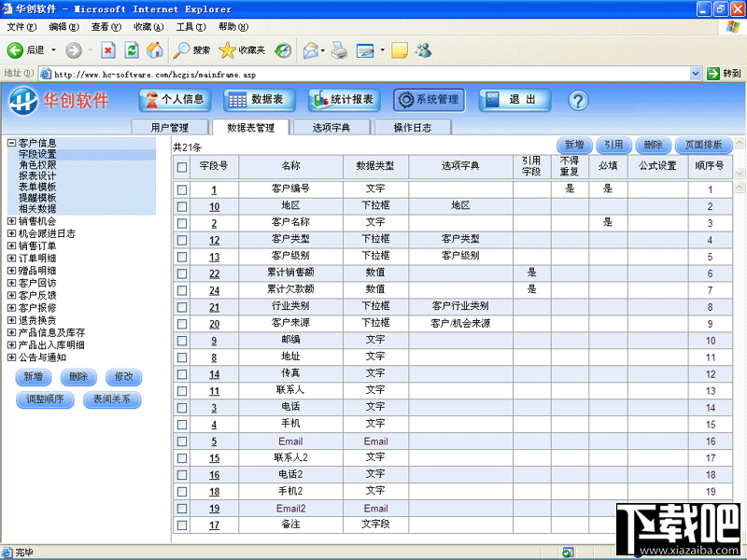Image resolution: width=747 pixels, height=560 pixels.
Task: Expand the 产品信息及库存 tree node
Action: coord(12,332)
